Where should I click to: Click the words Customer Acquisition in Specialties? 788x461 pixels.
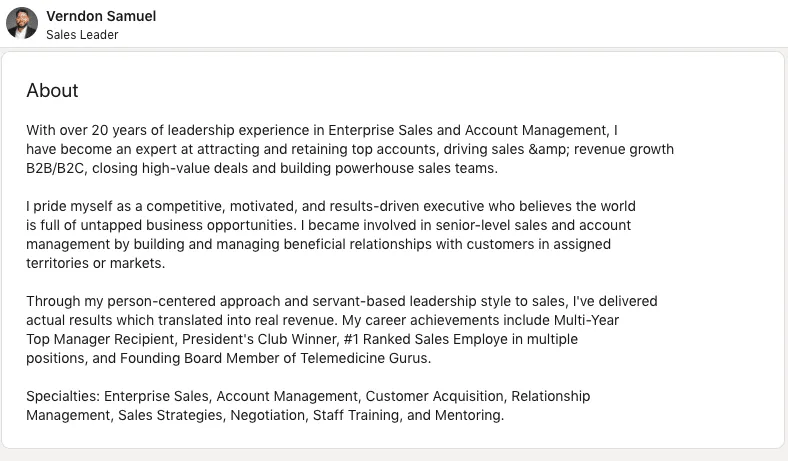(435, 397)
